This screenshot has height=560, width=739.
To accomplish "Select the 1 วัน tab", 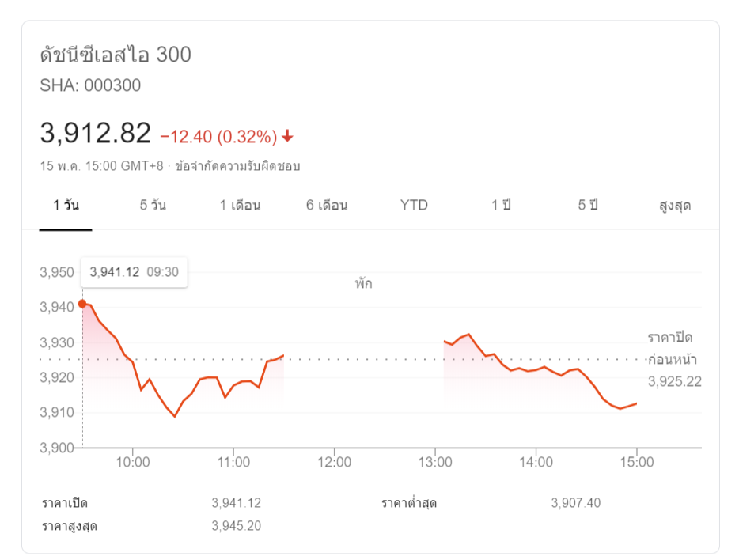I will 66,206.
